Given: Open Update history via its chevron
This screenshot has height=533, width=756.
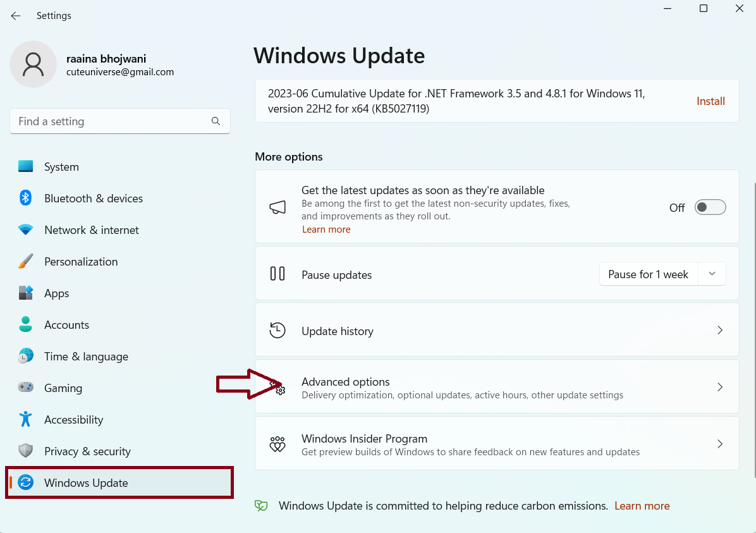Looking at the screenshot, I should click(720, 331).
